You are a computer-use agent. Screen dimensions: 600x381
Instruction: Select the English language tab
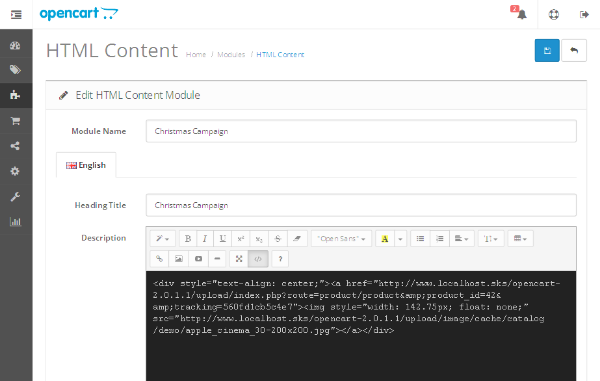[86, 165]
